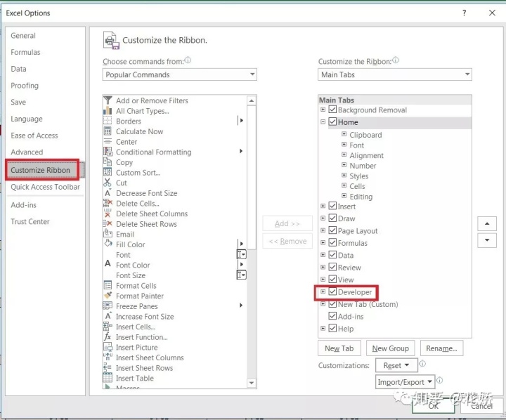This screenshot has height=420, width=506.
Task: Uncheck the Background Removal checkbox
Action: pyautogui.click(x=332, y=110)
